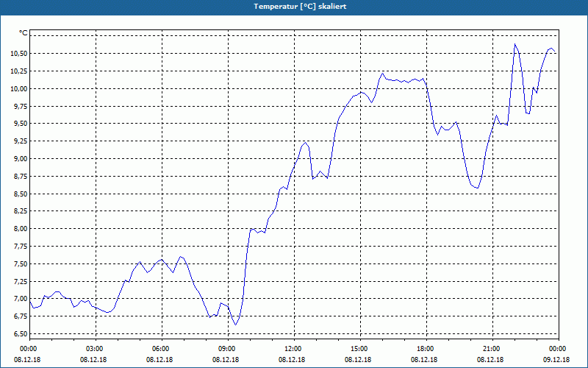Viewport: 588px width, 368px height.
Task: Choose the 18:00 time axis label
Action: tap(425, 349)
